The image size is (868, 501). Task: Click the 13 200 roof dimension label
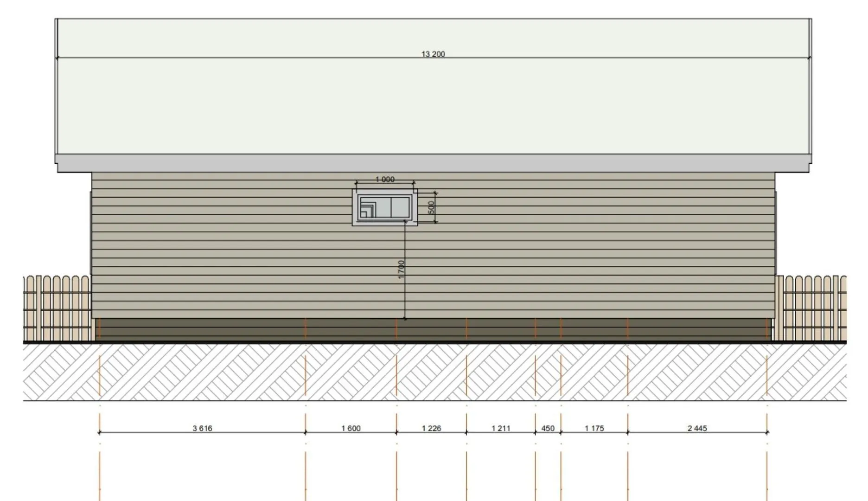433,54
